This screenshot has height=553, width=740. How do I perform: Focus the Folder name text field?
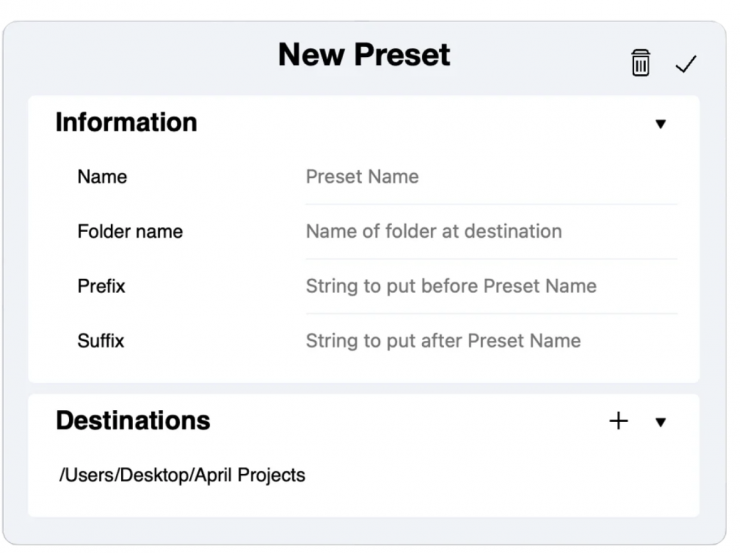point(490,232)
